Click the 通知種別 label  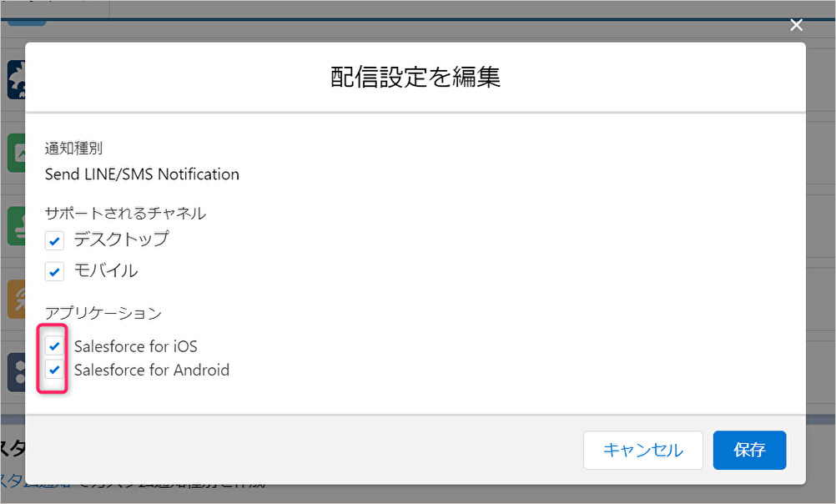point(73,149)
